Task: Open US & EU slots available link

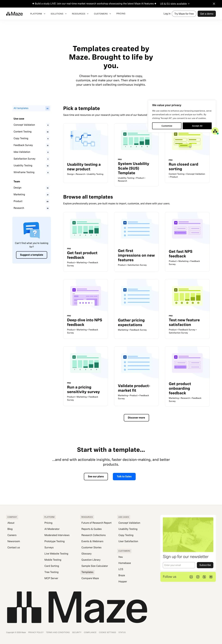Action: (x=175, y=4)
